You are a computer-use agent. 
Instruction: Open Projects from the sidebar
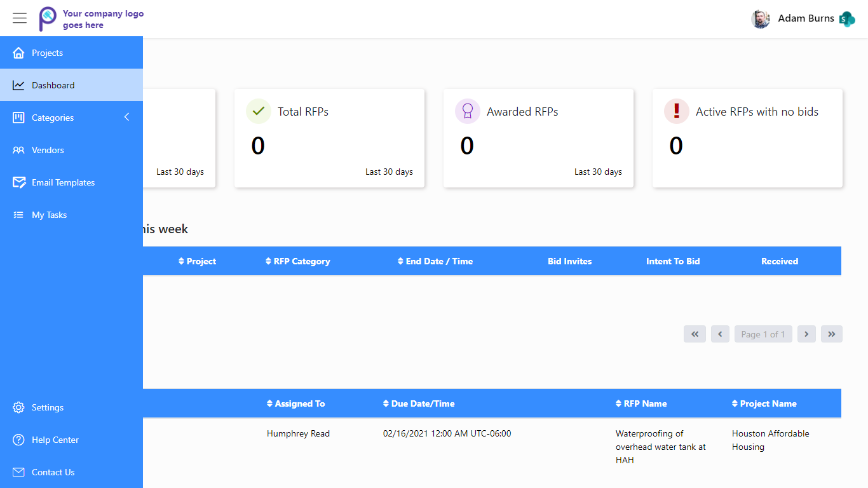coord(47,53)
